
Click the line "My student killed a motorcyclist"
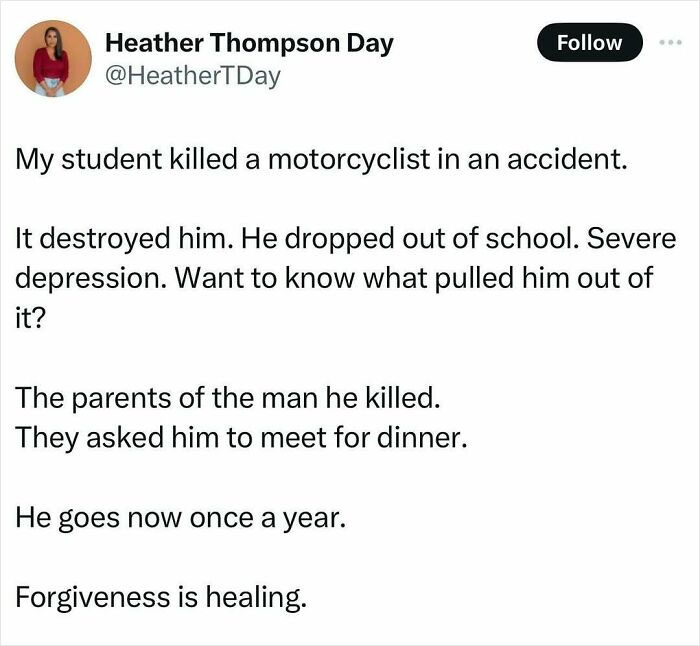pyautogui.click(x=321, y=159)
